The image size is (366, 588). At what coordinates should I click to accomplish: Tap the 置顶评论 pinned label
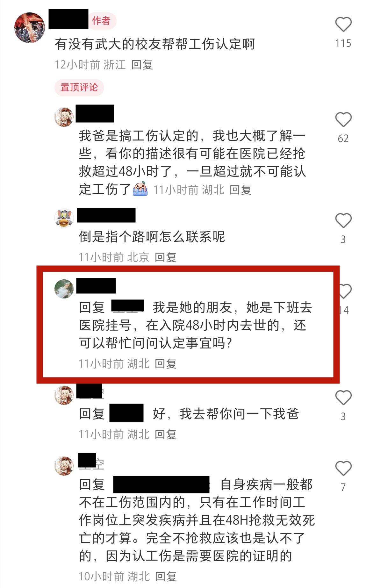(x=79, y=87)
